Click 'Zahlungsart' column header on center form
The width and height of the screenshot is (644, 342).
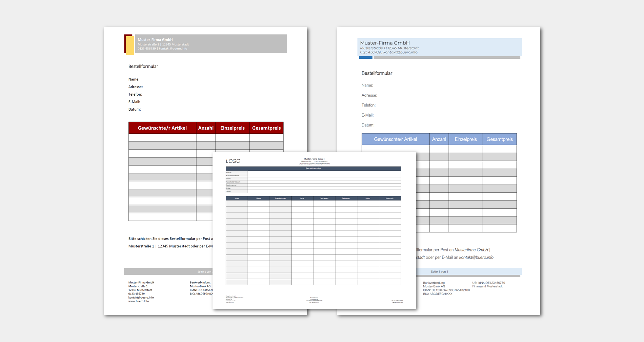pos(346,198)
